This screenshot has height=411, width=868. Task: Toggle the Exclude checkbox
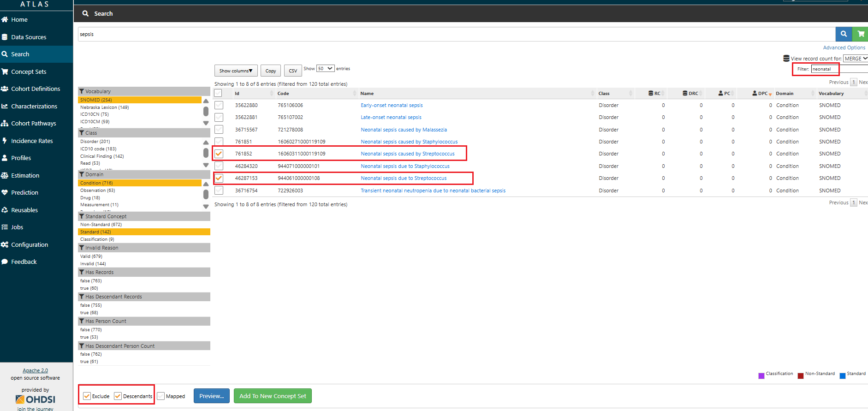(87, 396)
